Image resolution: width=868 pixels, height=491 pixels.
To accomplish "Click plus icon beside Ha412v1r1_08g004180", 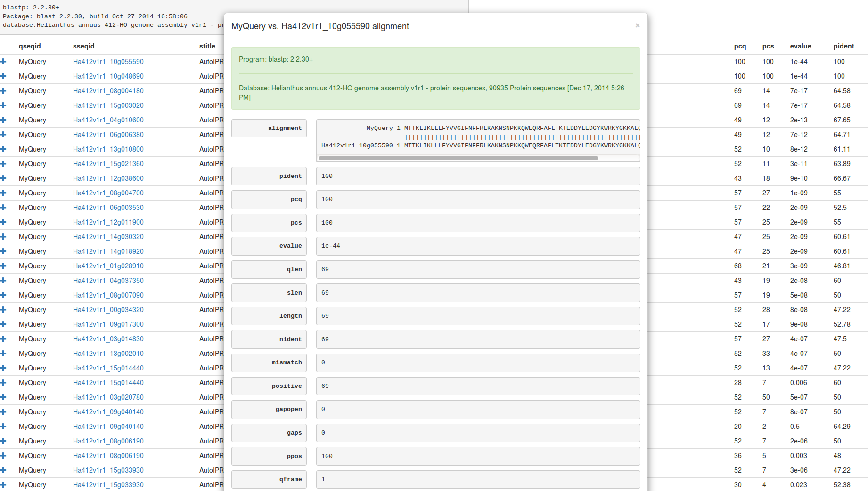I will click(3, 91).
